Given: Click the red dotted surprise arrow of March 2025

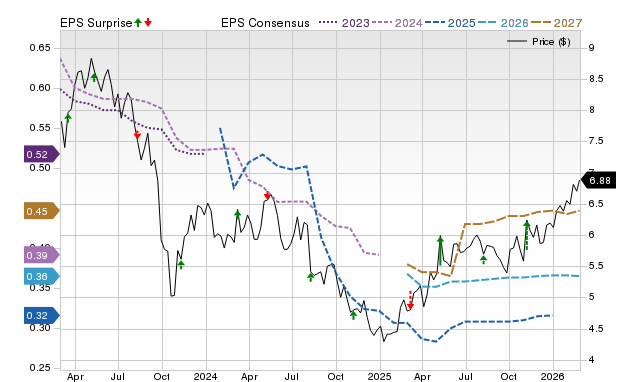Looking at the screenshot, I should pos(411,300).
